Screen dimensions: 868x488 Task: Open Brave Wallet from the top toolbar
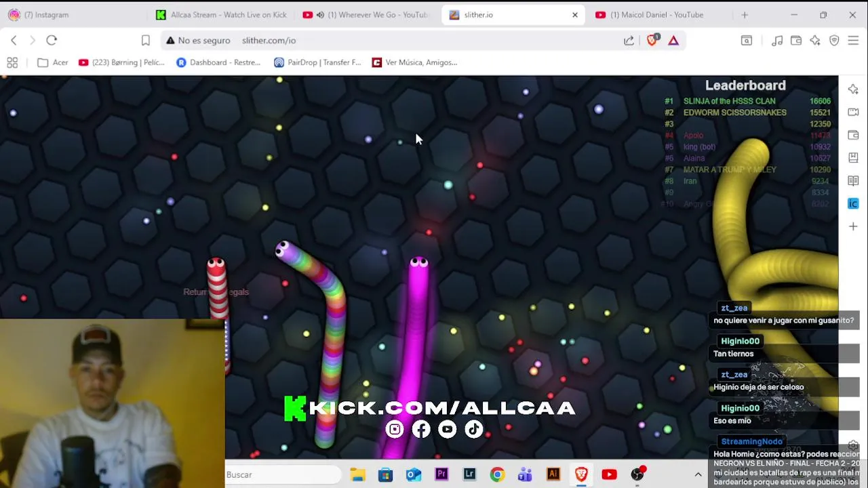(796, 41)
